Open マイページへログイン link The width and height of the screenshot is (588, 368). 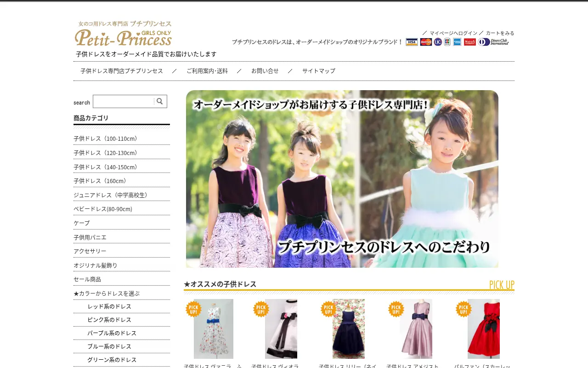coord(453,33)
